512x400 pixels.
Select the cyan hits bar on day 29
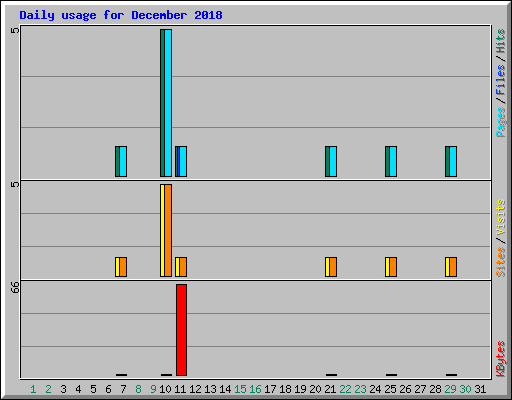point(453,161)
